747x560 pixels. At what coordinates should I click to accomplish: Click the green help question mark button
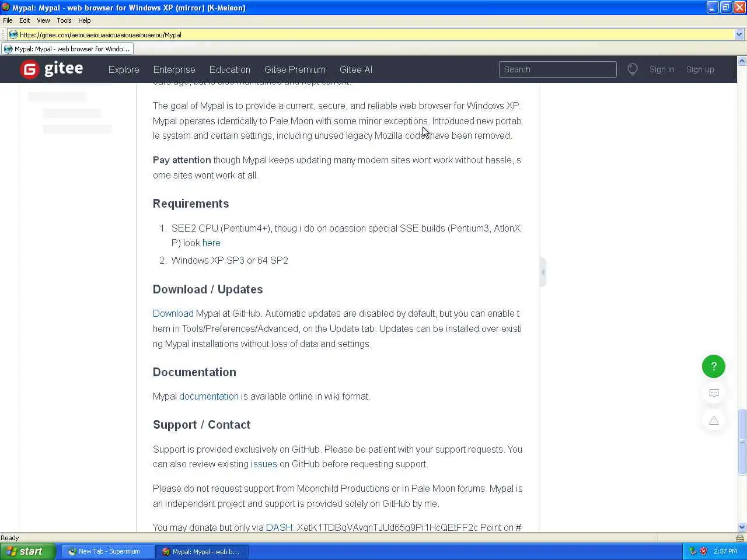tap(714, 366)
